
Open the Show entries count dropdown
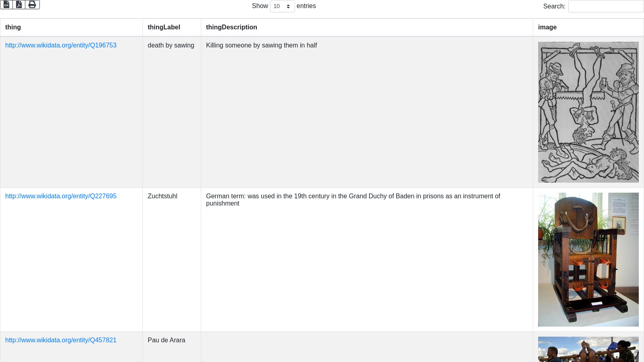(282, 6)
